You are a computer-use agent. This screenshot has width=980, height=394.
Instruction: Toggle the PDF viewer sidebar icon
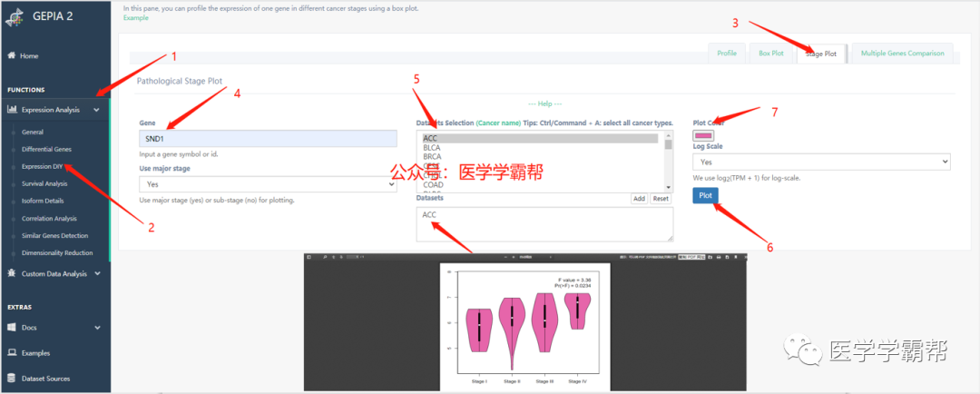309,257
